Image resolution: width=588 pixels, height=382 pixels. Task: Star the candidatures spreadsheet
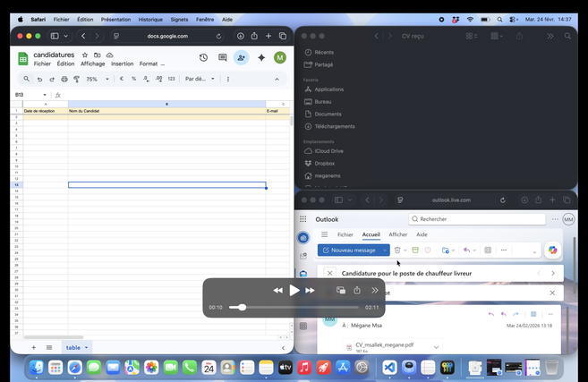click(85, 55)
